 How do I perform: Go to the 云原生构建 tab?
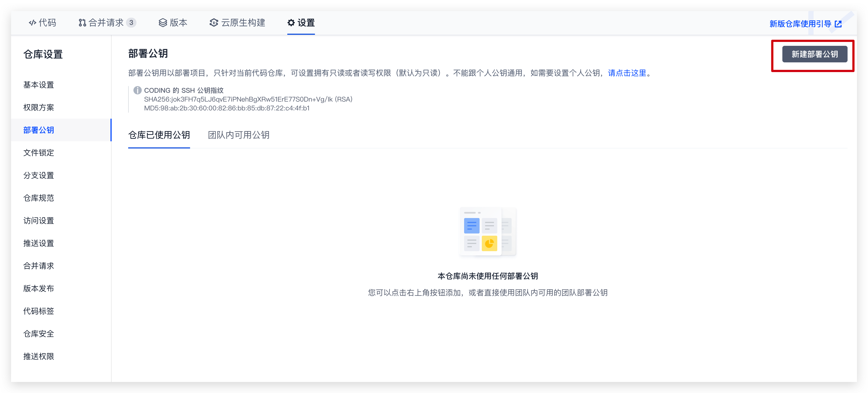[237, 23]
